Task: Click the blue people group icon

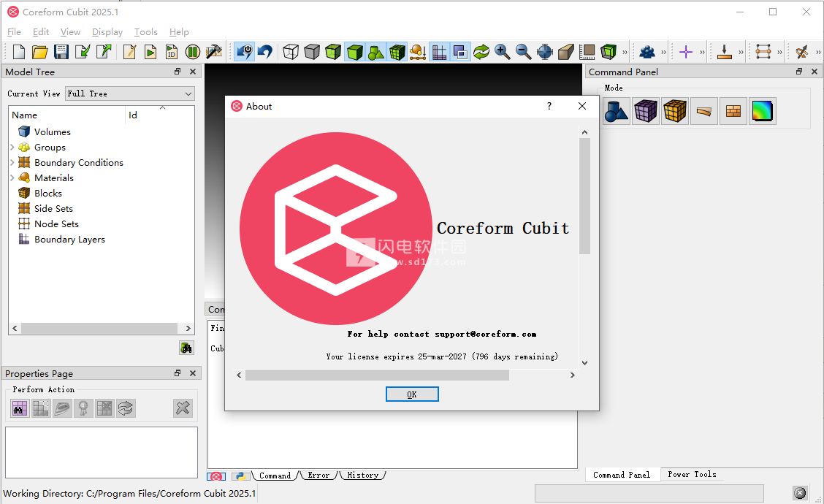Action: tap(647, 52)
